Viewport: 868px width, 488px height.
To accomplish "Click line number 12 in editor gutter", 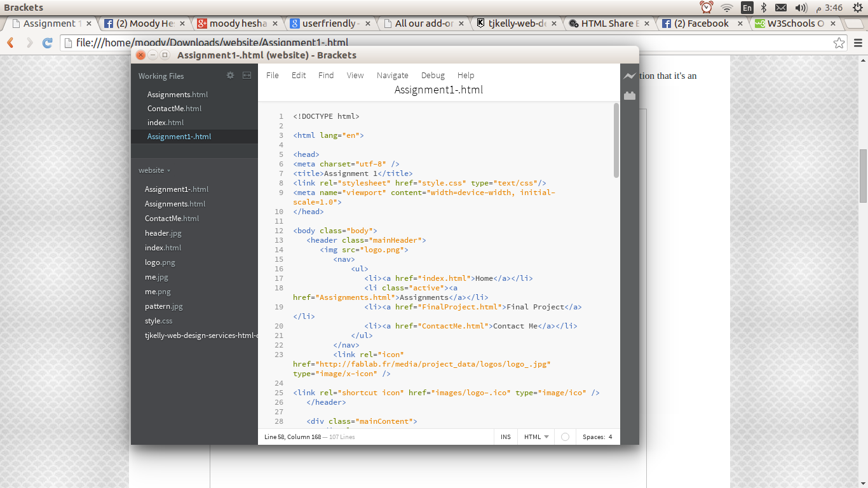I will (x=279, y=231).
